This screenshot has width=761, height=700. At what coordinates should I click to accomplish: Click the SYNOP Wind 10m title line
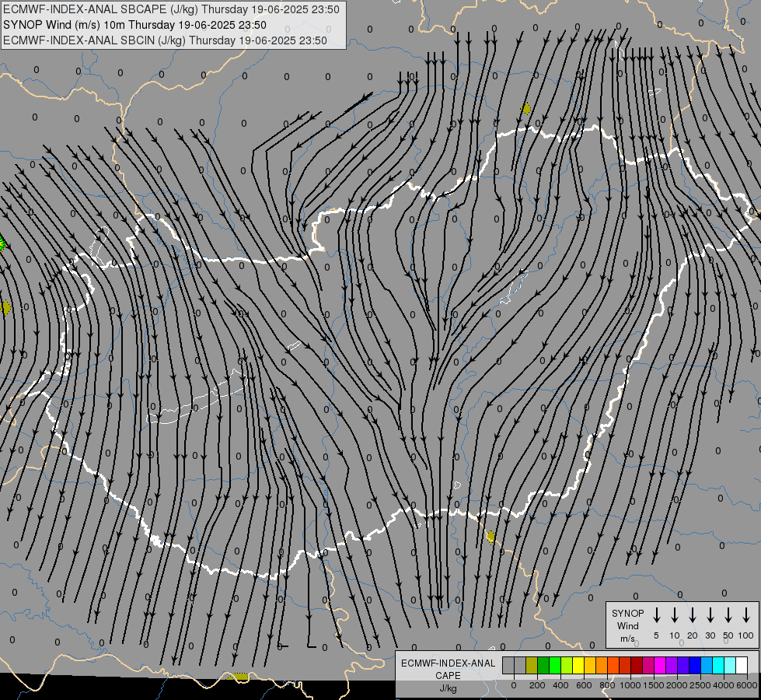134,25
